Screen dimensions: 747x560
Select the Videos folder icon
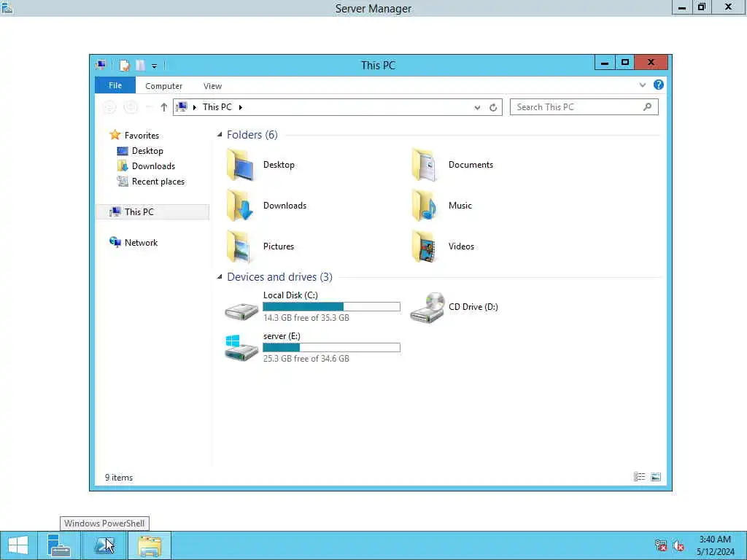(x=425, y=246)
